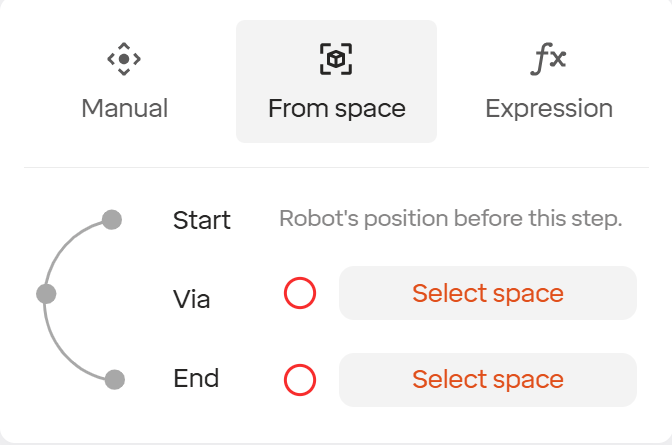Click "Robot's position before this step" text
This screenshot has width=672, height=445.
[x=450, y=219]
